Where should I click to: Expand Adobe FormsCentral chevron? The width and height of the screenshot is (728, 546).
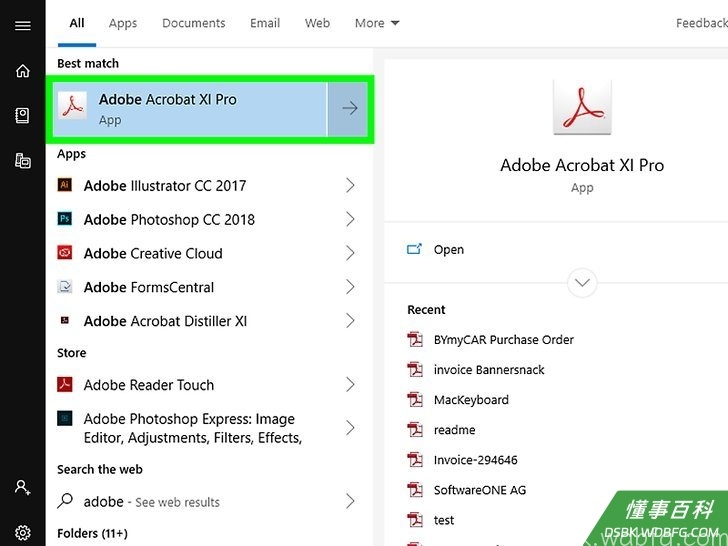(351, 287)
